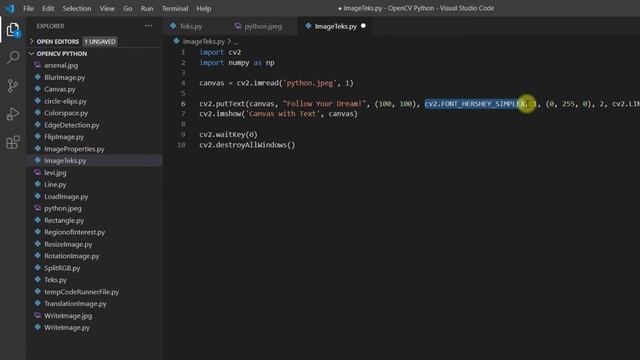The width and height of the screenshot is (640, 360).
Task: Switch to the Teks.py tab
Action: tap(191, 26)
